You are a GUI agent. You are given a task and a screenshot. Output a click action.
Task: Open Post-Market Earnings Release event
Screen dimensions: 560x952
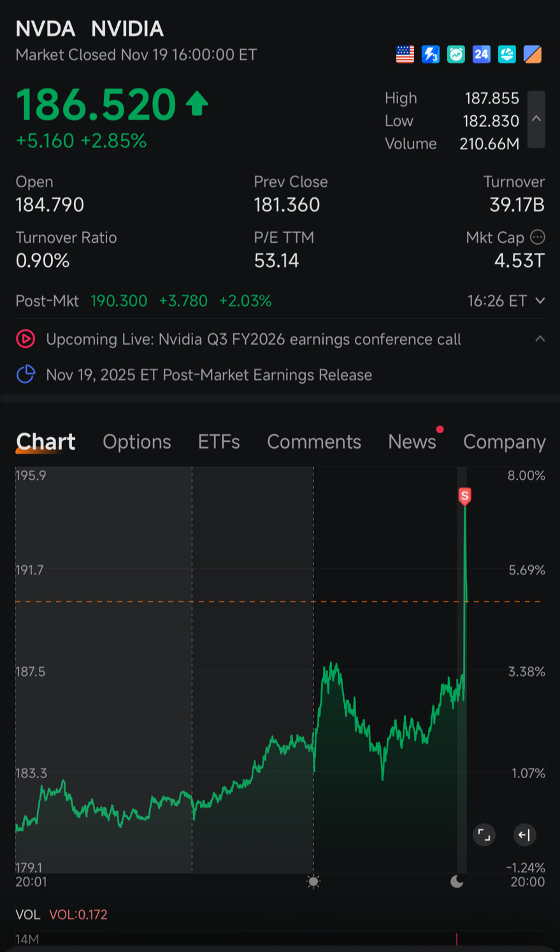tap(209, 375)
